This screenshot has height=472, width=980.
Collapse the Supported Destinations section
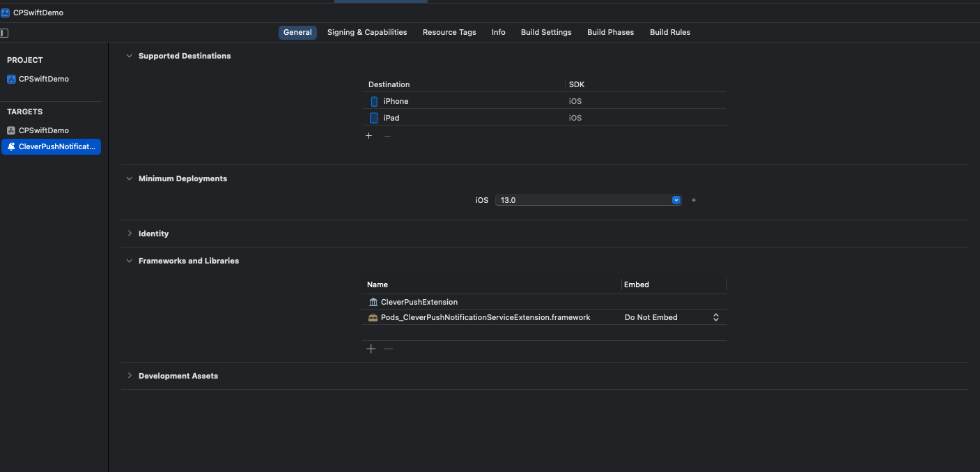(x=129, y=56)
